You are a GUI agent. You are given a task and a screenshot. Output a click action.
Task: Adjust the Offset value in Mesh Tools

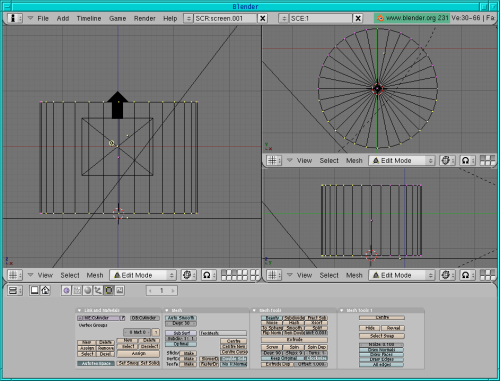pos(311,365)
